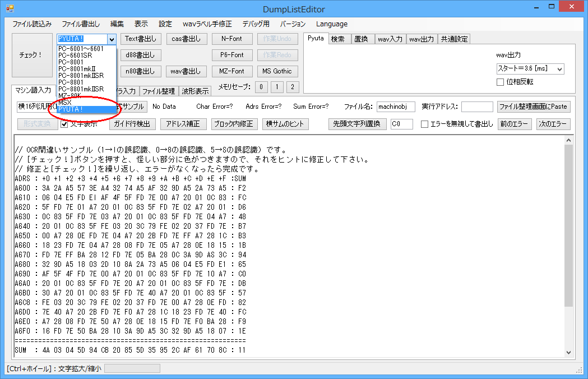Switch font with P6-Font button

[x=232, y=55]
